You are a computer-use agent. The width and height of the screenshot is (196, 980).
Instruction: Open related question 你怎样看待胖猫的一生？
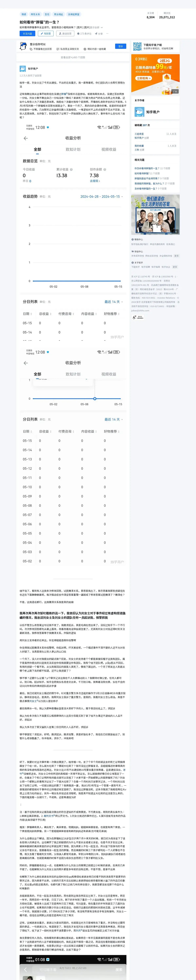point(147,168)
